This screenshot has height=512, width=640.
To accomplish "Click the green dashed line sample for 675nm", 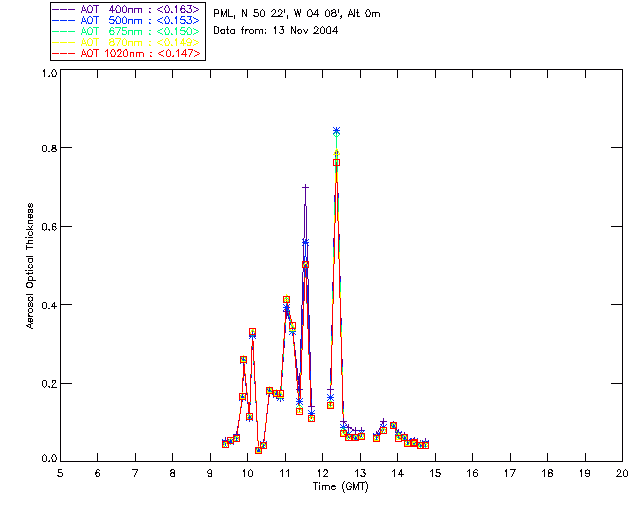I will coord(64,31).
